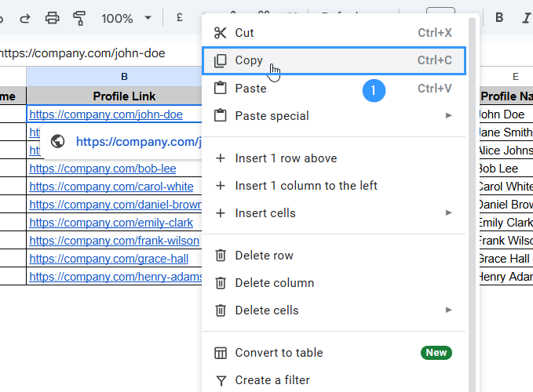Select column B header

coord(115,77)
